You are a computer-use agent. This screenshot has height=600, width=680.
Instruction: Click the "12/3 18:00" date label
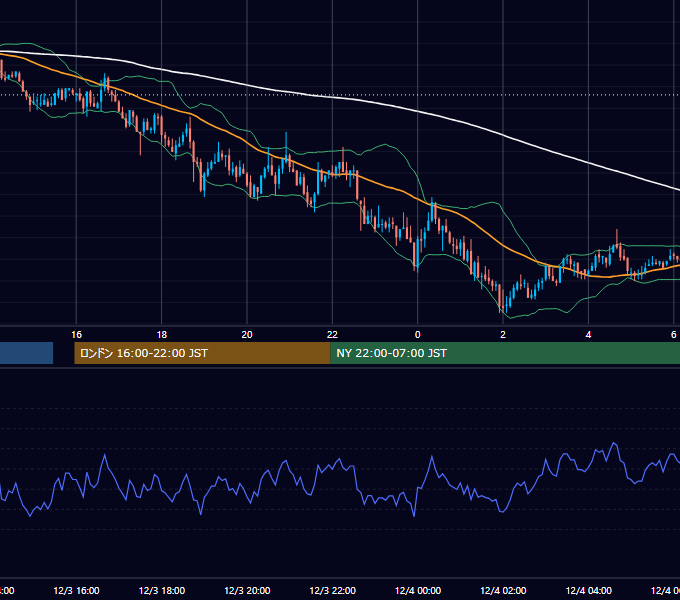(x=162, y=590)
